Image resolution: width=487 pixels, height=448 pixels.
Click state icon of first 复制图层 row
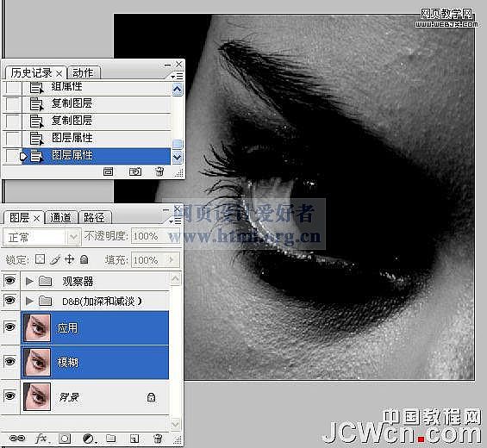[x=36, y=104]
